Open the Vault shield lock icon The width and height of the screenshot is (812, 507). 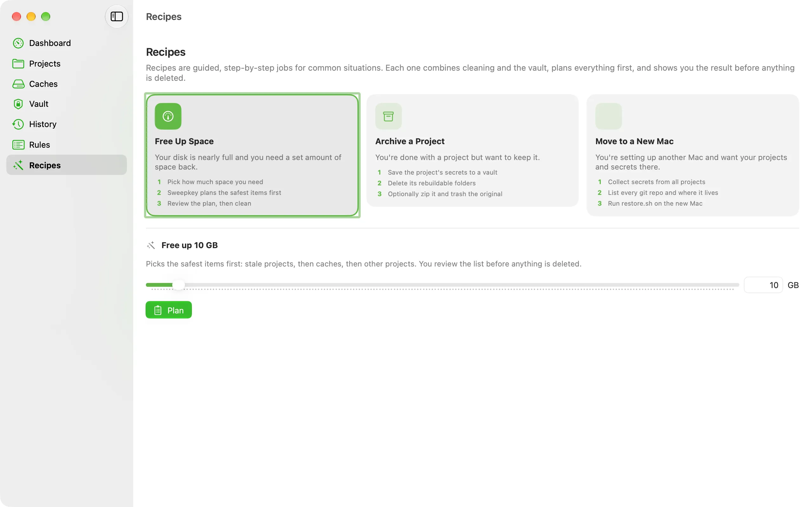pos(18,104)
